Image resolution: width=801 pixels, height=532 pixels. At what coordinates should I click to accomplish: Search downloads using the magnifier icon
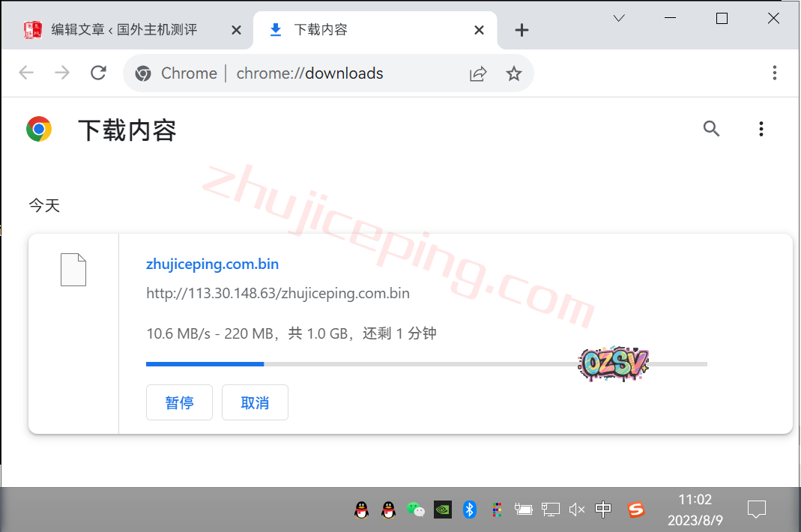pos(711,129)
